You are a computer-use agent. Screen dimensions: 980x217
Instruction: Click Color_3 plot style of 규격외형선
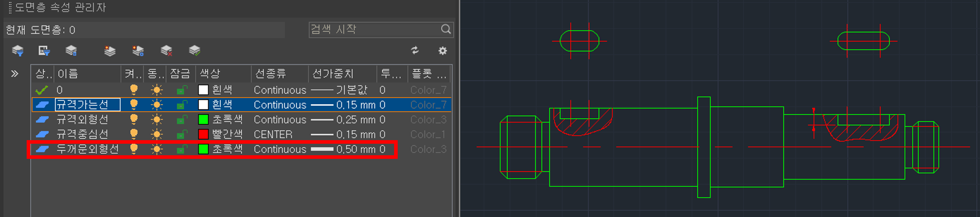click(x=428, y=120)
